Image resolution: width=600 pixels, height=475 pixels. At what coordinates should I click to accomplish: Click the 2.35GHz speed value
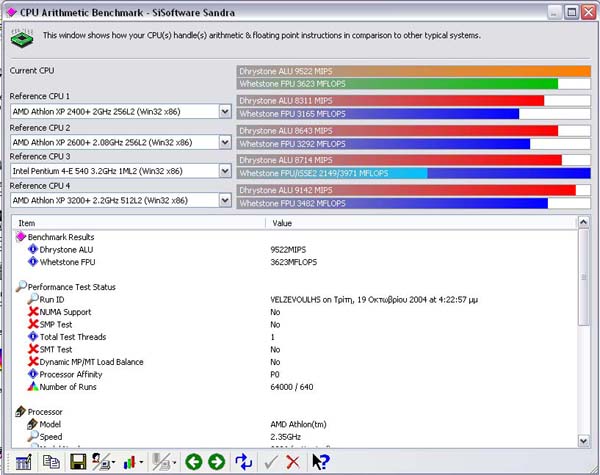point(285,437)
